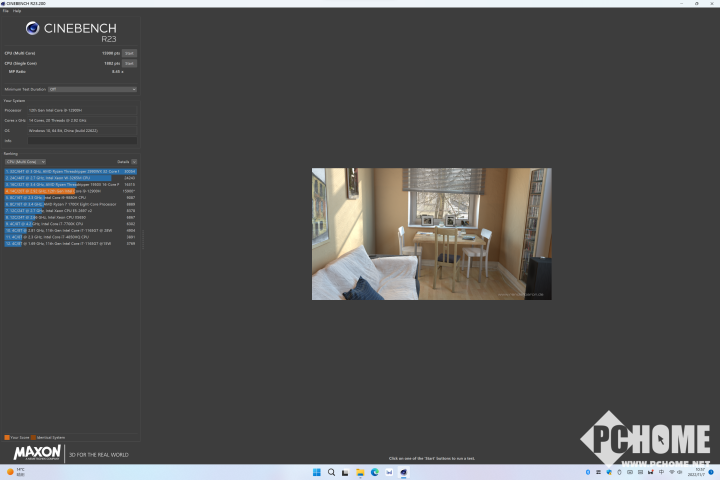
Task: Click the Maxon logo at panel bottom
Action: 37,453
